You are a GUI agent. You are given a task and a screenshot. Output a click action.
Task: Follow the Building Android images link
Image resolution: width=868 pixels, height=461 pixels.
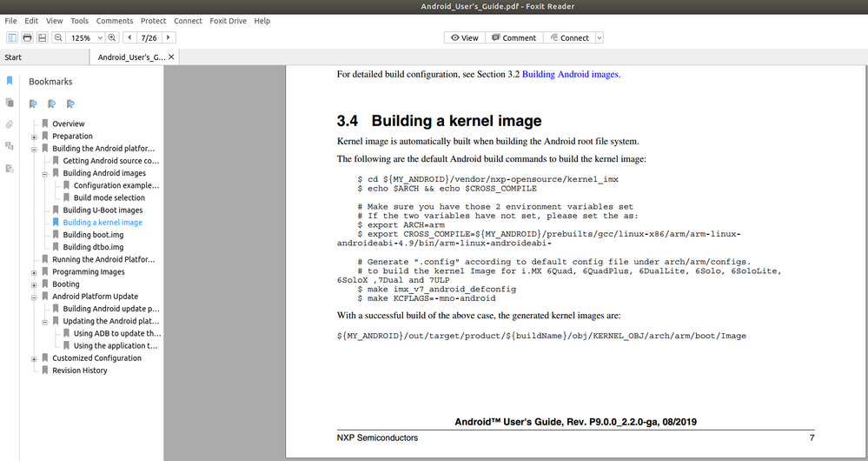(x=570, y=74)
